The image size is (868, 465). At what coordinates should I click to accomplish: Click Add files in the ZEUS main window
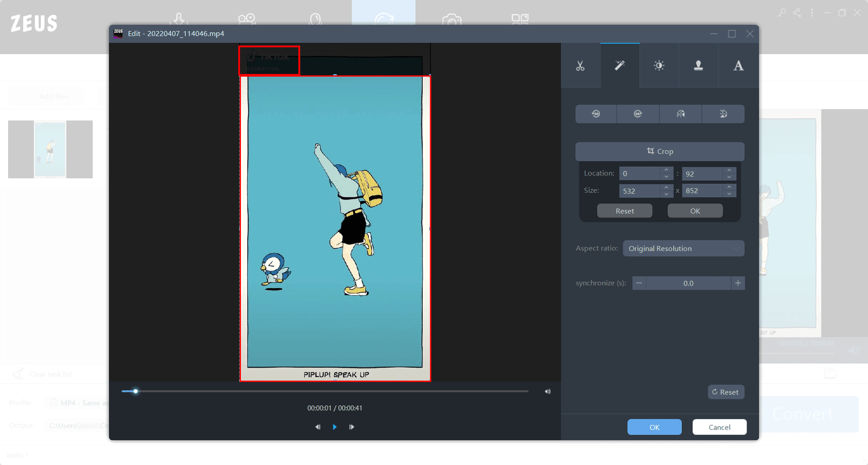[x=54, y=96]
